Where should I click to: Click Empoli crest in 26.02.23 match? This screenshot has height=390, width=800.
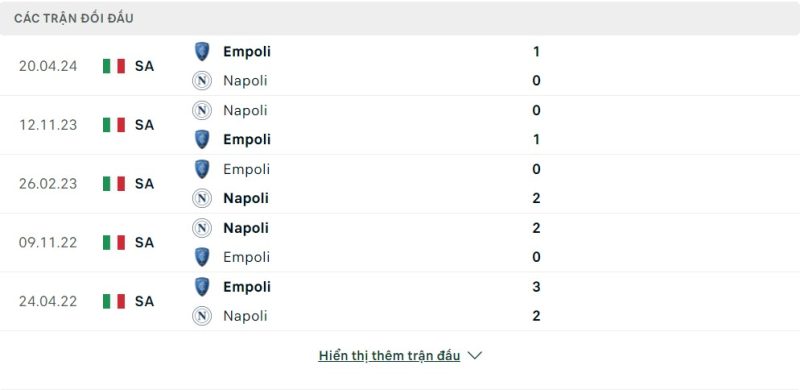[x=202, y=169]
